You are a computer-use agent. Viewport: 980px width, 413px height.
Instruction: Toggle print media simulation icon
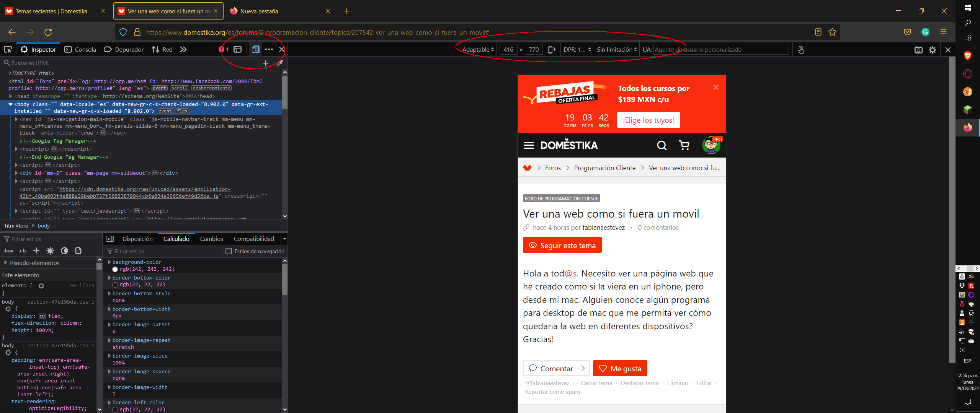(x=78, y=250)
